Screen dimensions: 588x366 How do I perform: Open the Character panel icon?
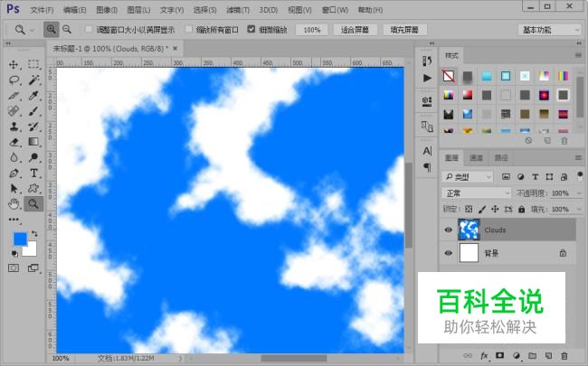(427, 151)
